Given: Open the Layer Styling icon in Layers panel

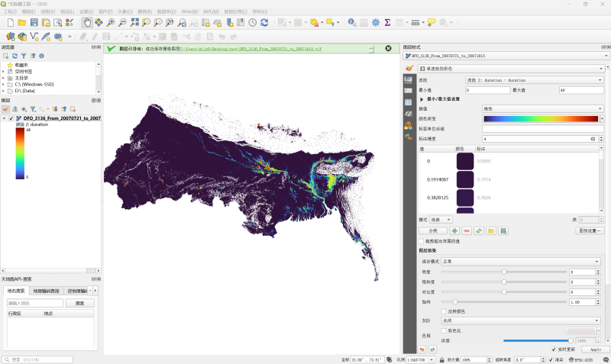Looking at the screenshot, I should click(x=5, y=109).
